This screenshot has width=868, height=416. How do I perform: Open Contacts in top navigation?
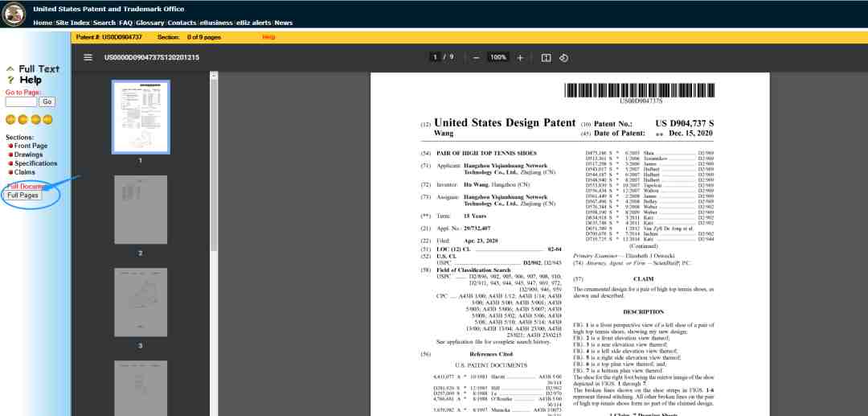182,23
